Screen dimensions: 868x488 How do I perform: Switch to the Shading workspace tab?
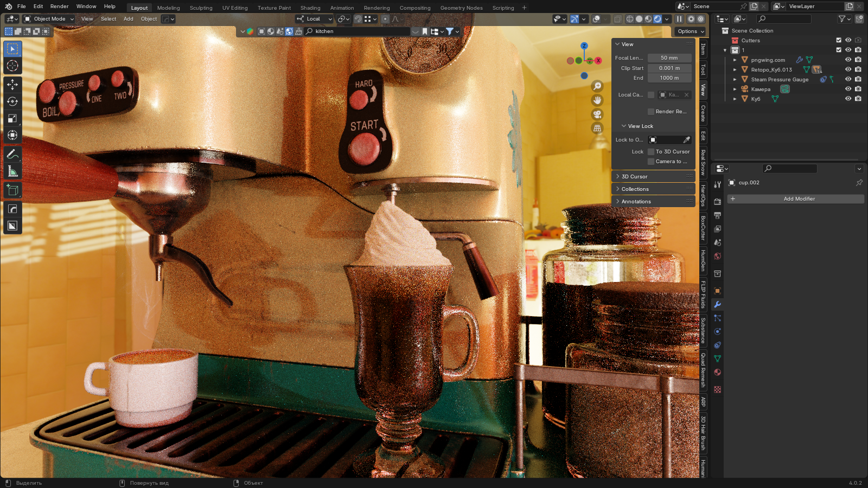point(310,8)
